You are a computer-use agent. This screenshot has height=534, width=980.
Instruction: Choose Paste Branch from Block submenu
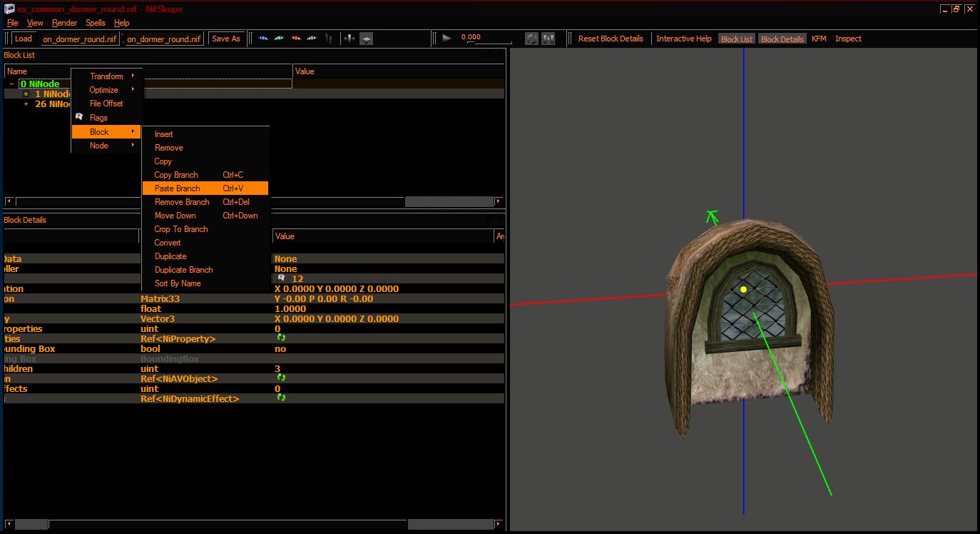(x=205, y=188)
